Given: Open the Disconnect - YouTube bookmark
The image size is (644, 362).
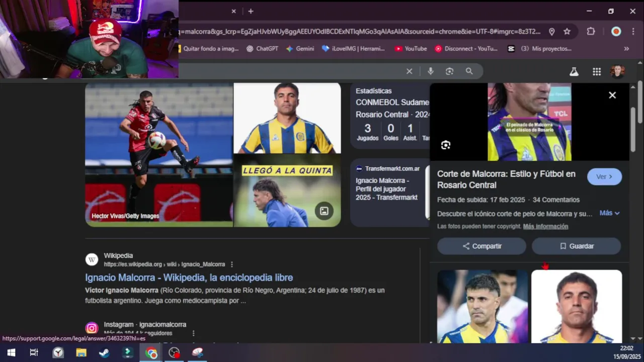Looking at the screenshot, I should (x=466, y=49).
